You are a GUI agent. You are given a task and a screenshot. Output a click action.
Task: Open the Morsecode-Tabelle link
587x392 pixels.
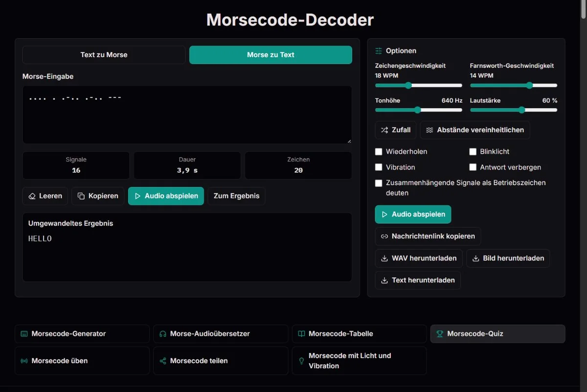click(x=359, y=334)
